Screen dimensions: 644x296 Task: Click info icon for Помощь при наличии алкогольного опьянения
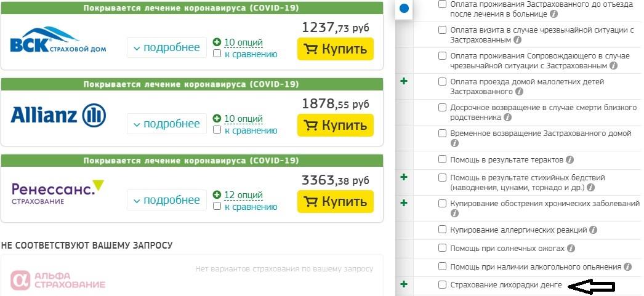pyautogui.click(x=627, y=267)
